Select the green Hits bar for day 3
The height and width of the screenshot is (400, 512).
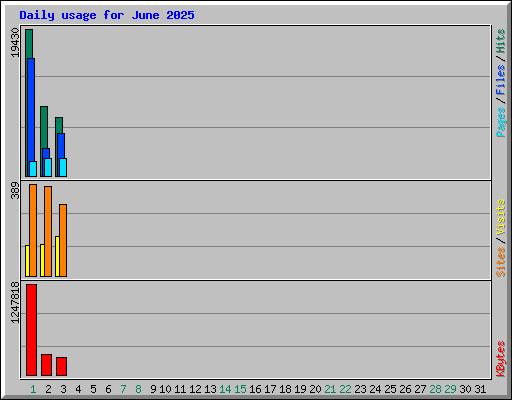[x=59, y=125]
